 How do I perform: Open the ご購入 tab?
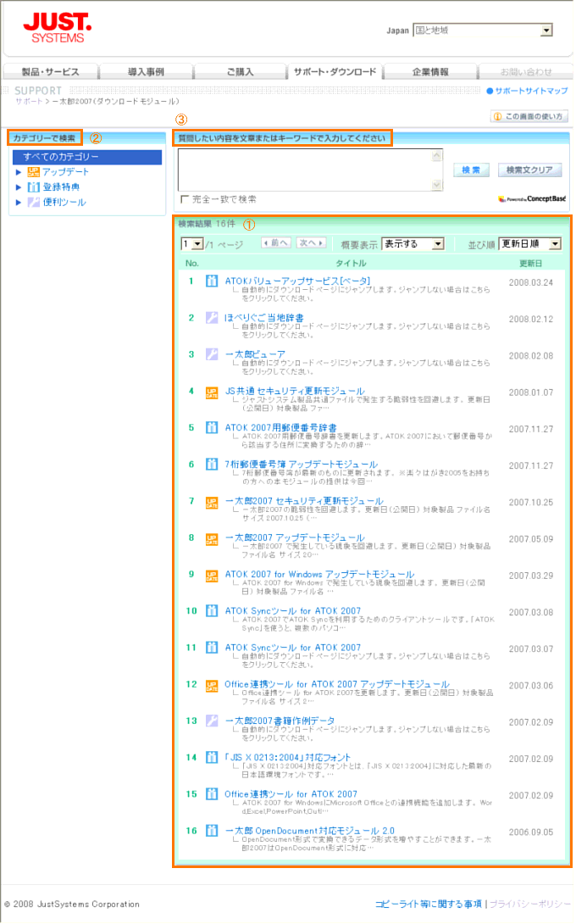coord(240,72)
